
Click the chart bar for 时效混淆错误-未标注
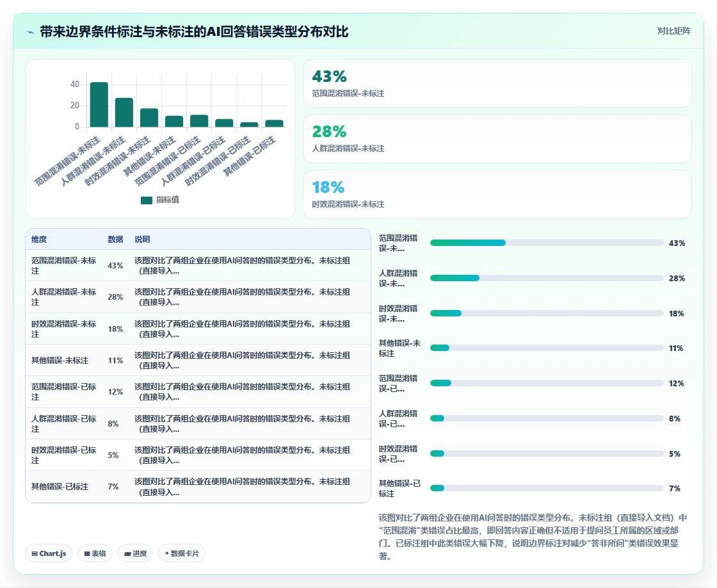[149, 118]
